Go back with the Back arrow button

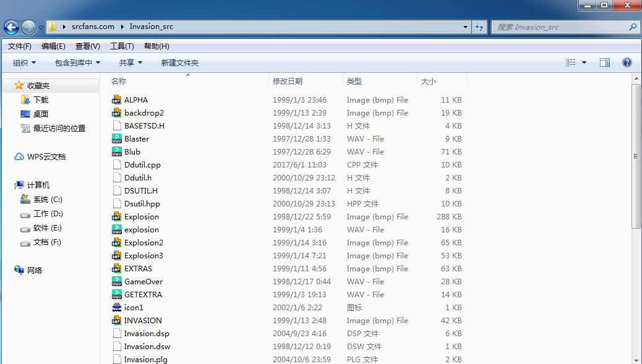[x=12, y=27]
